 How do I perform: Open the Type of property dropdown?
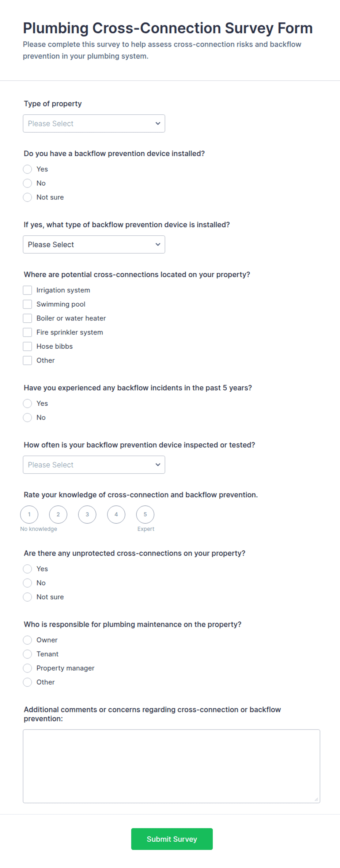pos(94,124)
